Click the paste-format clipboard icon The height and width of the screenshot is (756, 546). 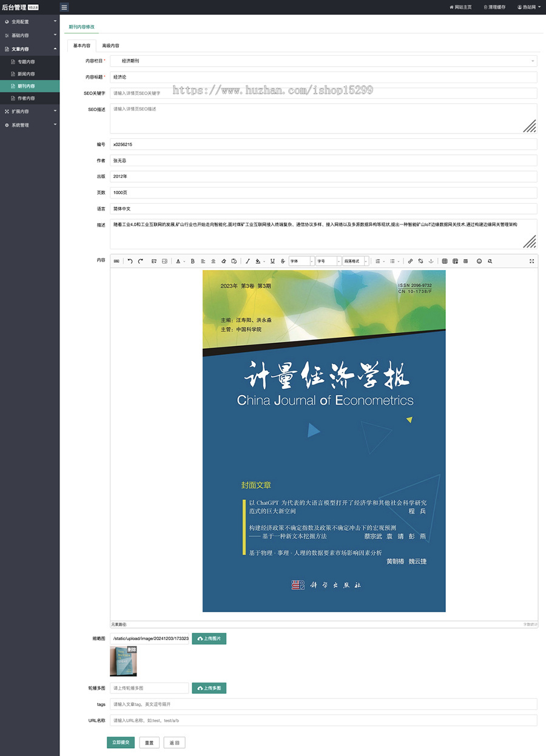tap(234, 261)
